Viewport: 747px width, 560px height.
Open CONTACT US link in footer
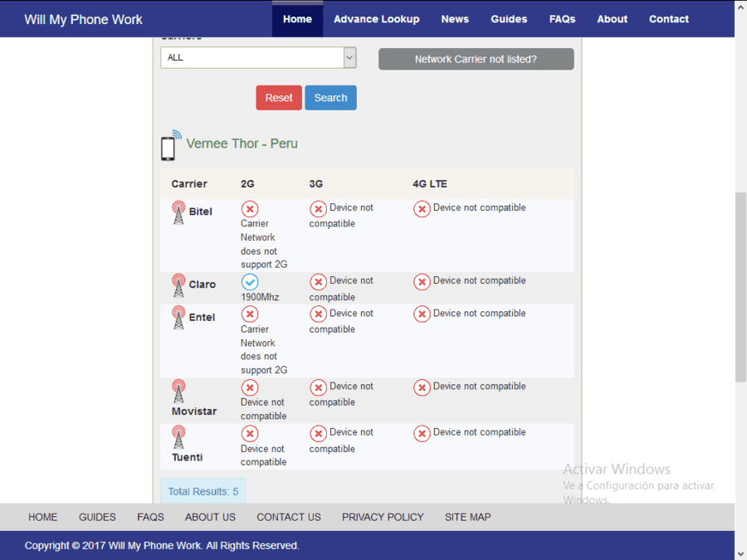(x=289, y=517)
